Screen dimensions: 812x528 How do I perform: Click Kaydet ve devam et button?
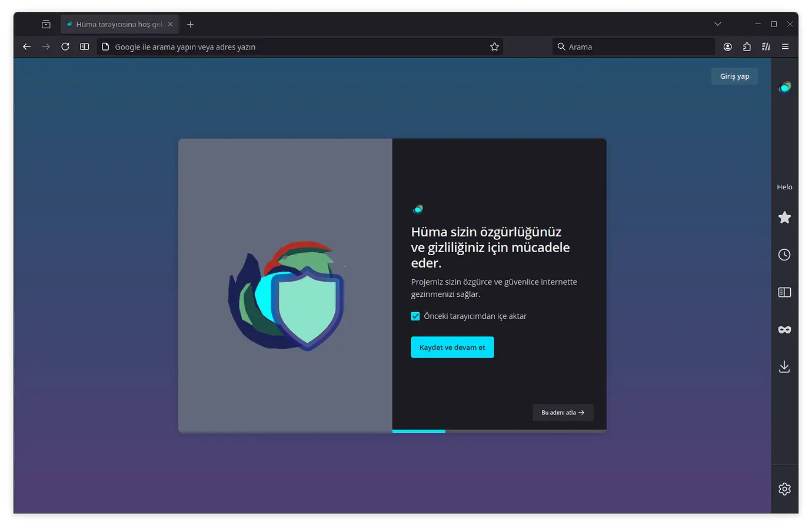(452, 347)
